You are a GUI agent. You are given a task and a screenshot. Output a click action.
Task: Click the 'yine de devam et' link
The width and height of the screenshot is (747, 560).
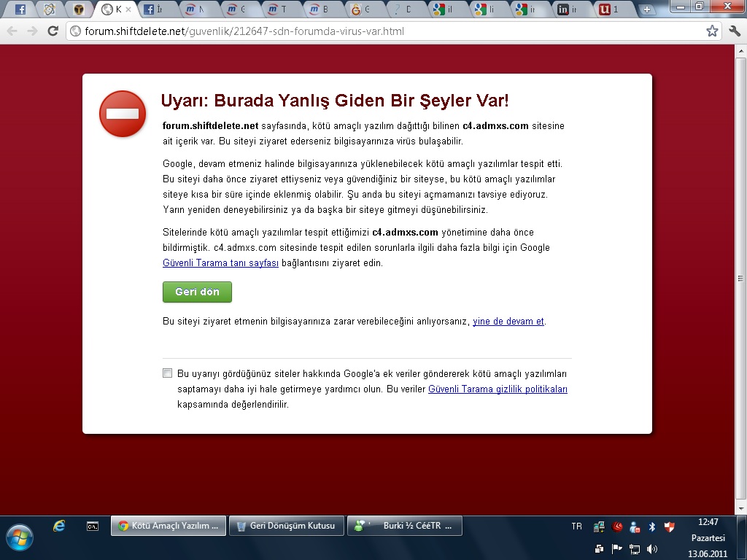(508, 322)
